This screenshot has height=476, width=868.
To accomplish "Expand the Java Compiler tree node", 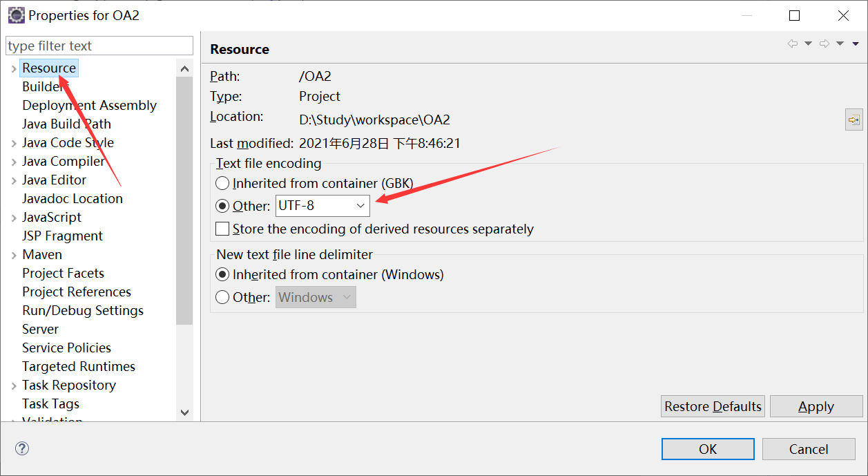I will coord(14,162).
